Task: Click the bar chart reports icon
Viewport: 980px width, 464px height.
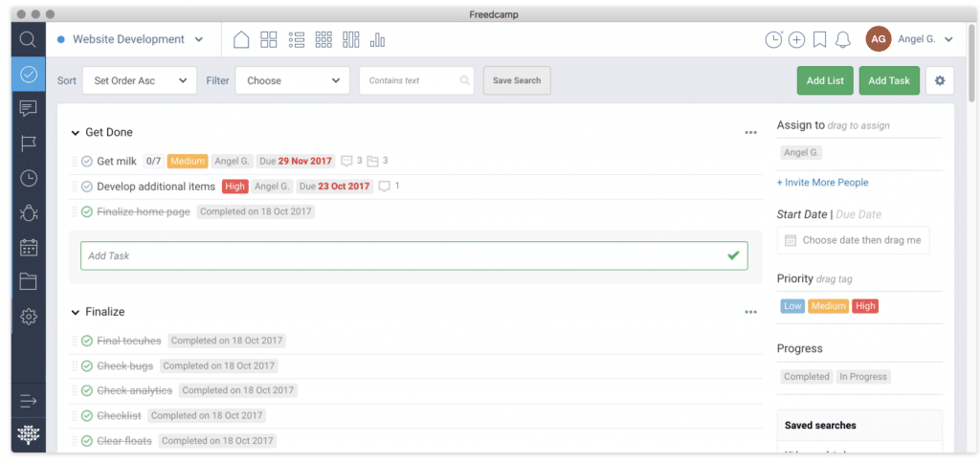Action: click(x=378, y=39)
